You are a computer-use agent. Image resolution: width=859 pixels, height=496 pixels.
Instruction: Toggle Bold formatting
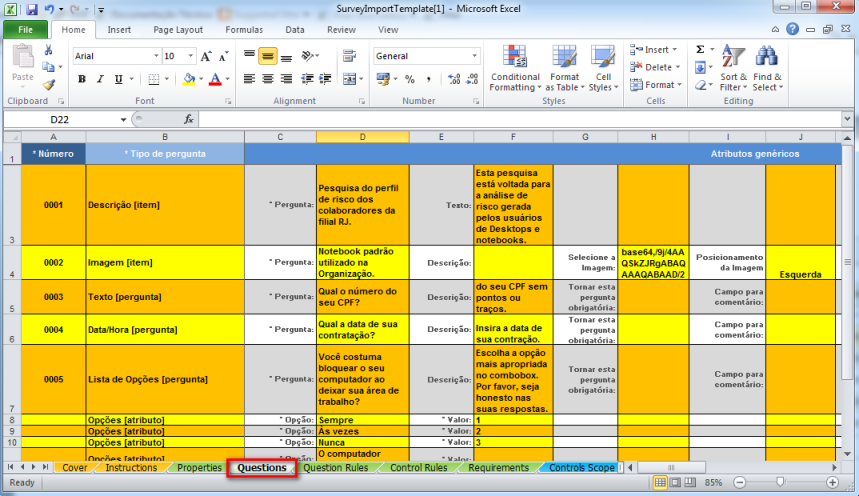point(82,79)
